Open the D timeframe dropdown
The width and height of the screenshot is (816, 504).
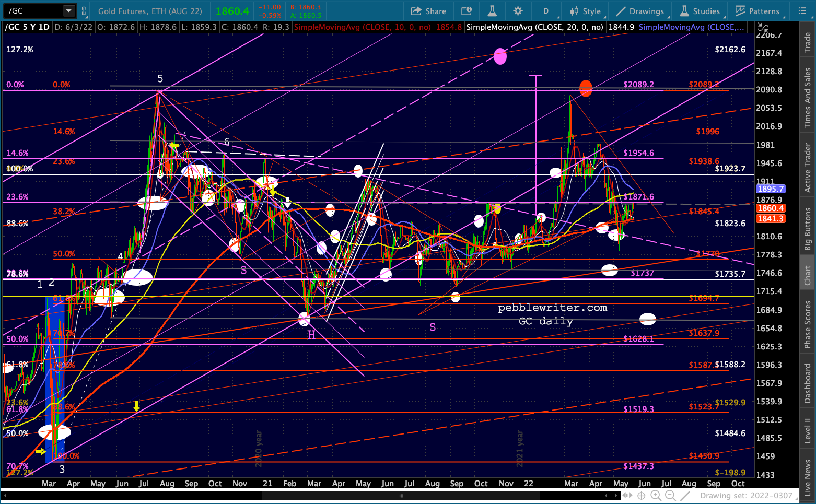click(546, 11)
